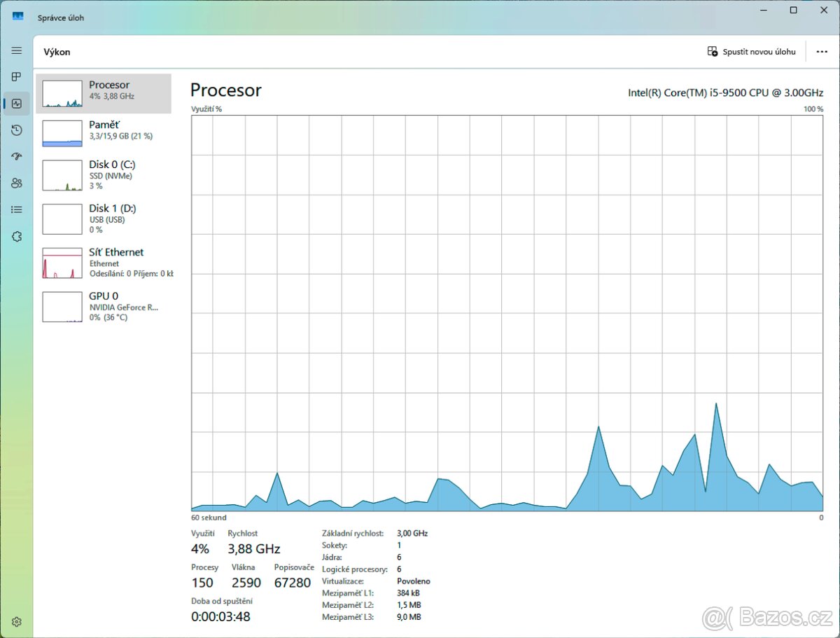840x638 pixels.
Task: Open the App history page icon
Action: 17,130
